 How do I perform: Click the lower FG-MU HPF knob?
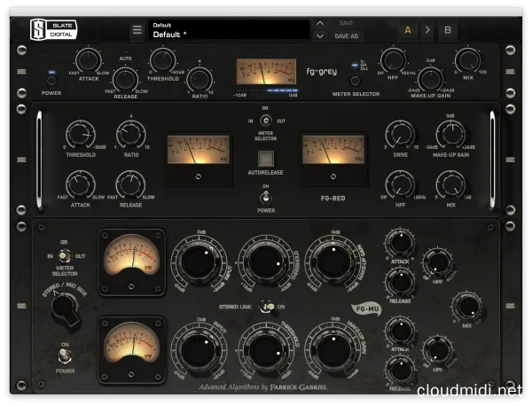(438, 350)
